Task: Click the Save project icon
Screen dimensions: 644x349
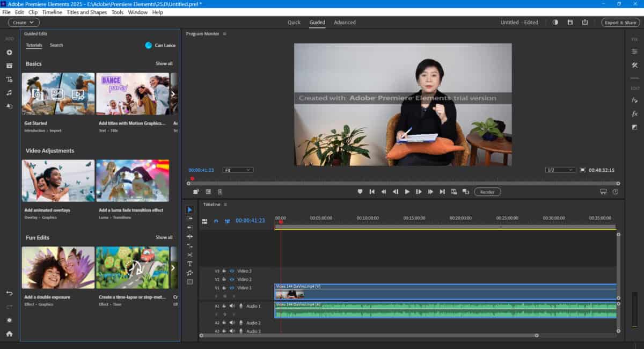Action: 570,23
